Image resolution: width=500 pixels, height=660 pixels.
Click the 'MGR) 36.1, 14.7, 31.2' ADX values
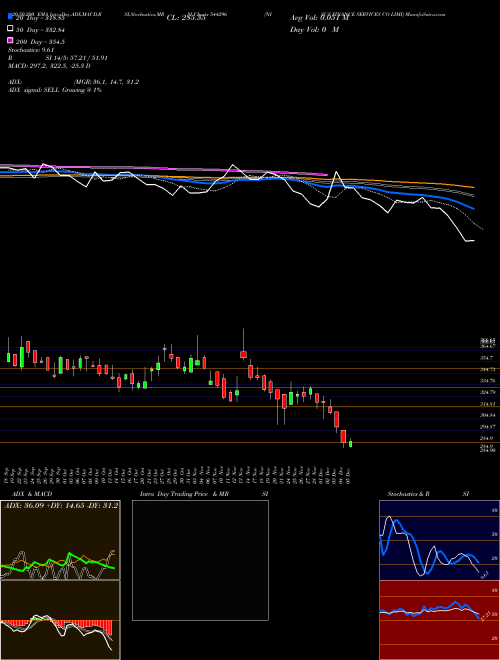click(x=106, y=82)
